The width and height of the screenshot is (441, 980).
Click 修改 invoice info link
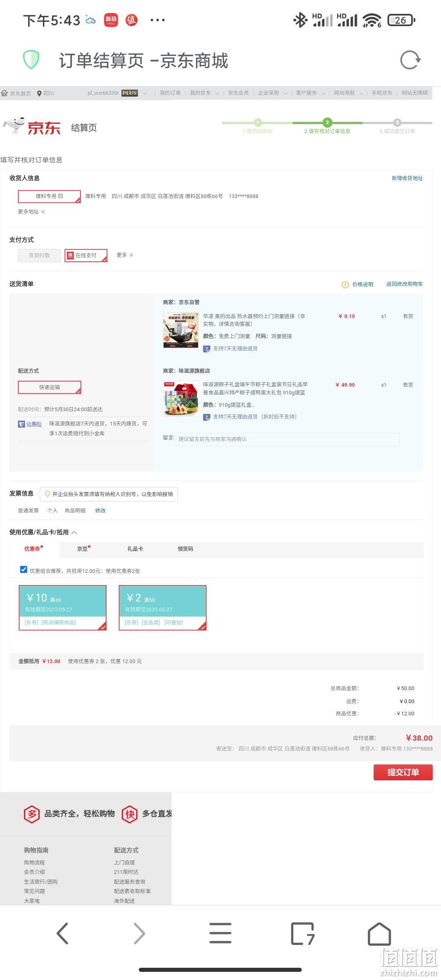point(100,511)
